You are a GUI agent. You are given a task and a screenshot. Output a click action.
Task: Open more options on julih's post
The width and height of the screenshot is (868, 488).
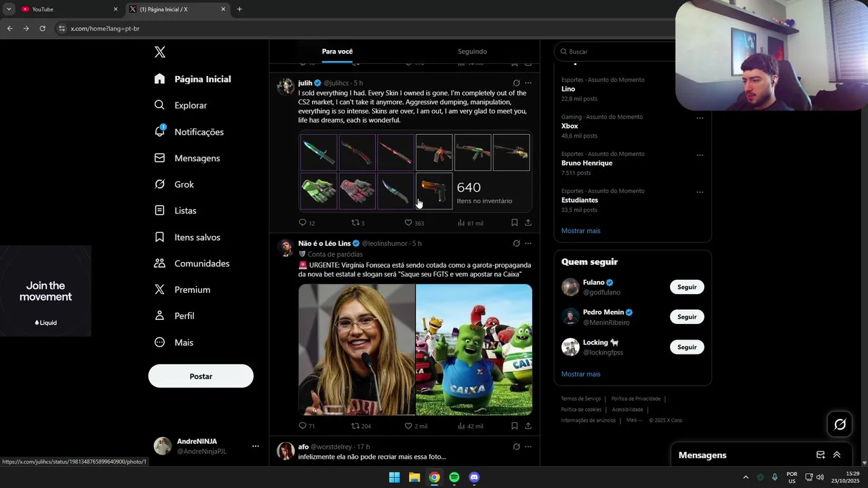[528, 83]
